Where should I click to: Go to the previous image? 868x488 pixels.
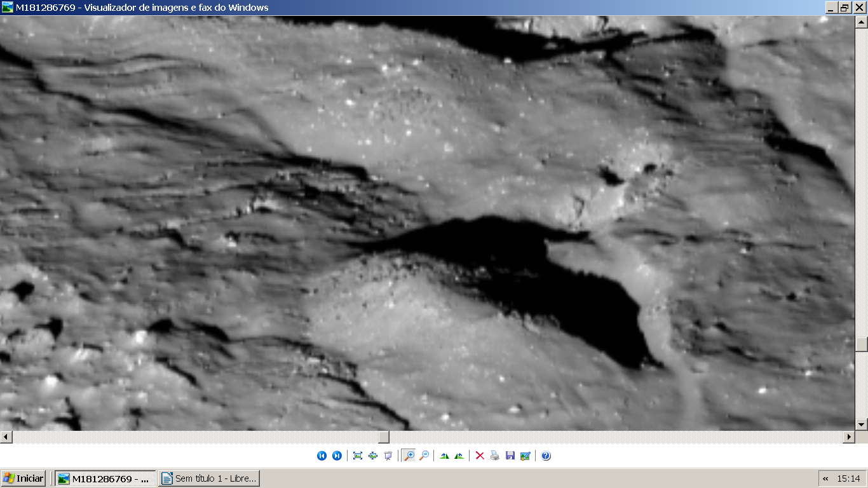322,456
